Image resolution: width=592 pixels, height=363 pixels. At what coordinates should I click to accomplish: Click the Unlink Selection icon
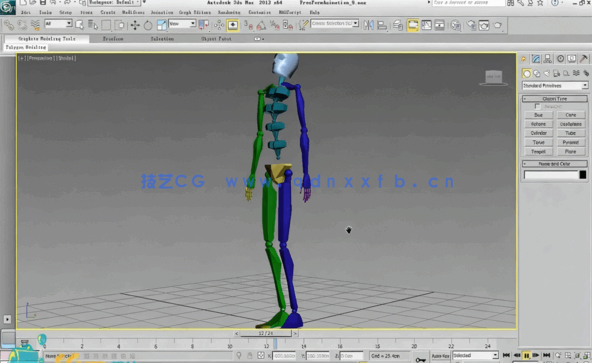click(22, 25)
